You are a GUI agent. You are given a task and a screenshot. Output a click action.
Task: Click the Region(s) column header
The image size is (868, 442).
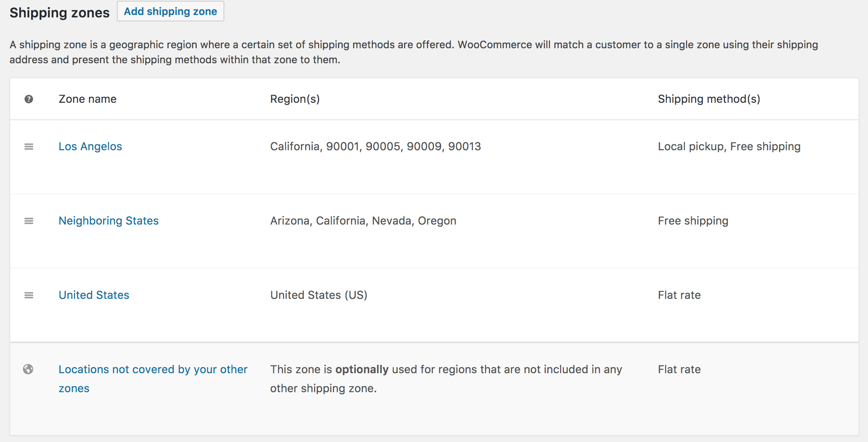pyautogui.click(x=295, y=99)
